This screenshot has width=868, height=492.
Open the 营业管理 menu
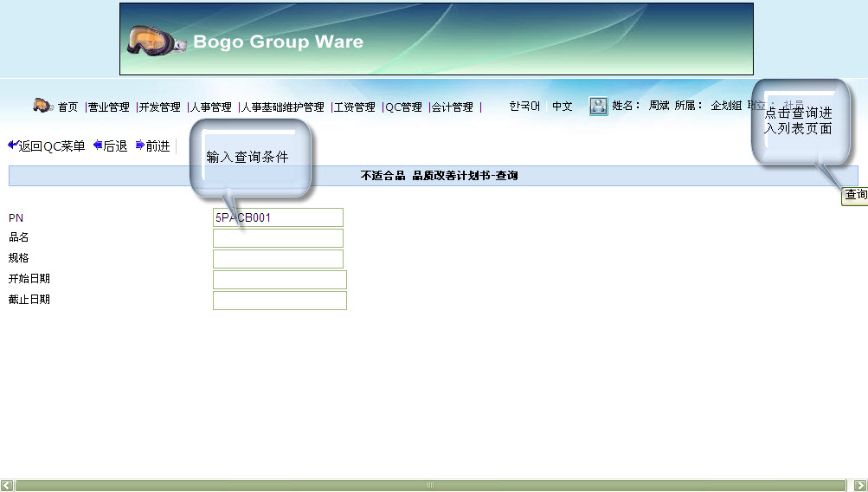click(108, 107)
